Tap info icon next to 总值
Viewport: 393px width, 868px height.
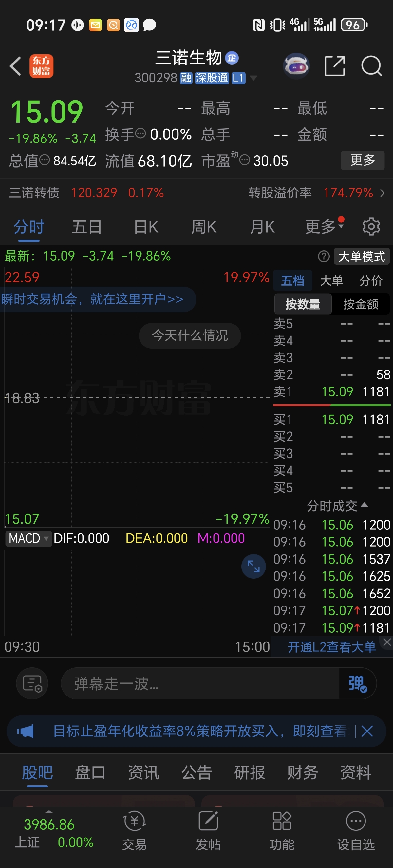(x=45, y=160)
